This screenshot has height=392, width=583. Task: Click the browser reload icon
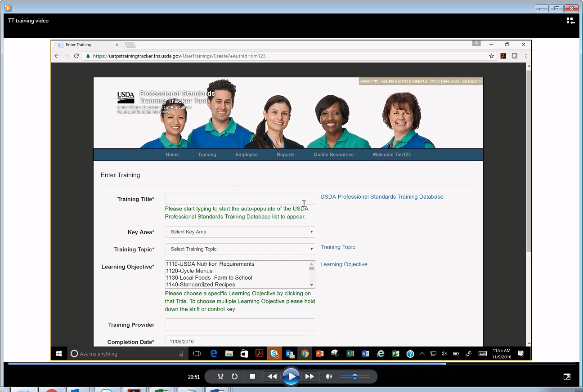[x=76, y=56]
